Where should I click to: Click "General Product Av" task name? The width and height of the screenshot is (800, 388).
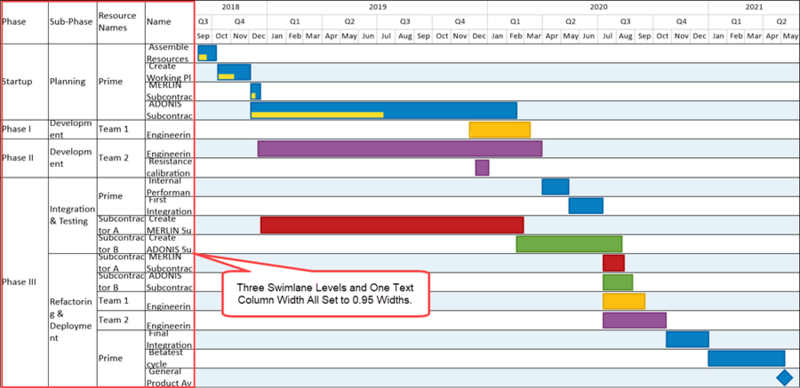tap(169, 377)
